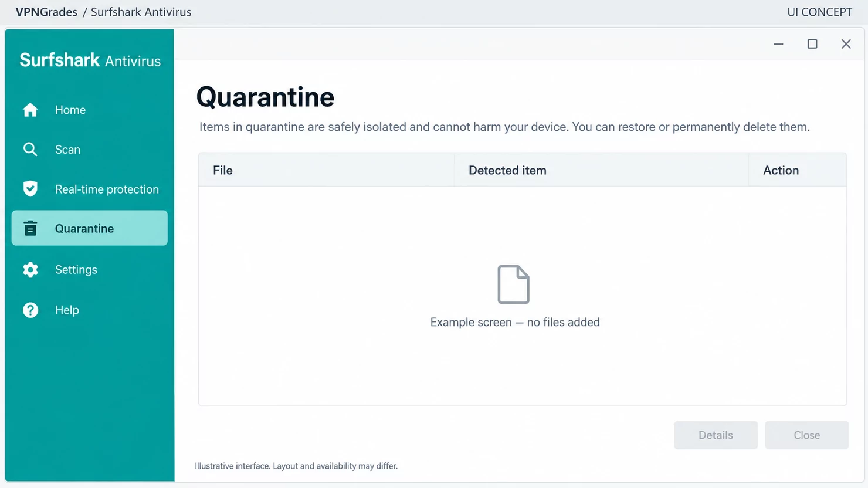
Task: Click the Settings gear icon
Action: 30,269
